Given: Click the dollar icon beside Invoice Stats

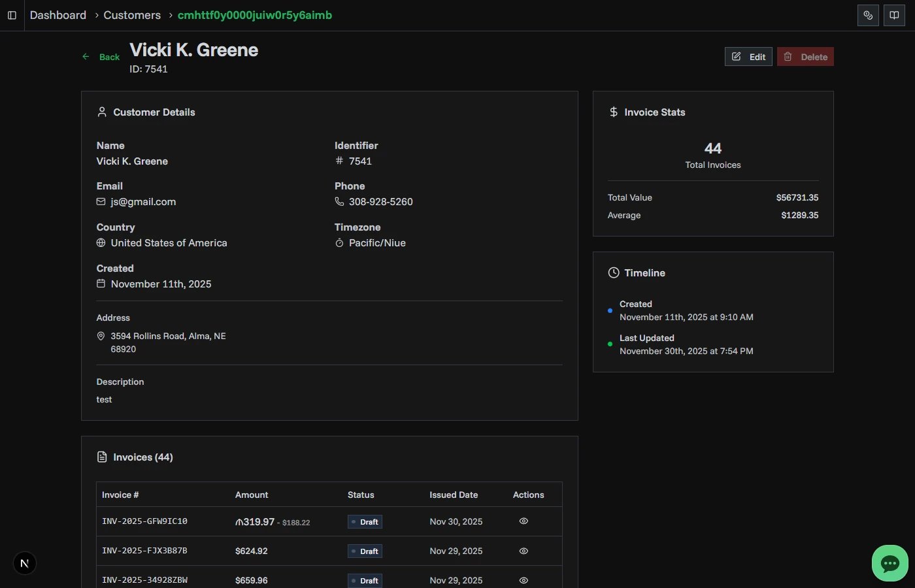Looking at the screenshot, I should pos(613,112).
